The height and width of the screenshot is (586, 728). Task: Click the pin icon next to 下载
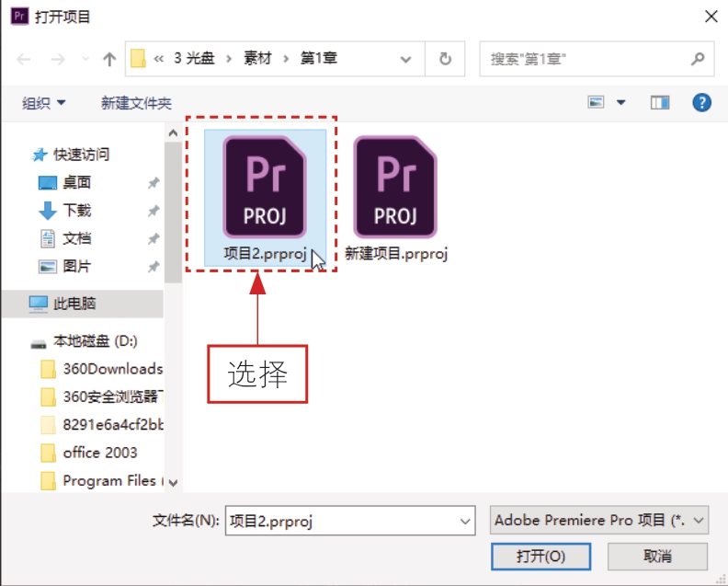[x=154, y=211]
